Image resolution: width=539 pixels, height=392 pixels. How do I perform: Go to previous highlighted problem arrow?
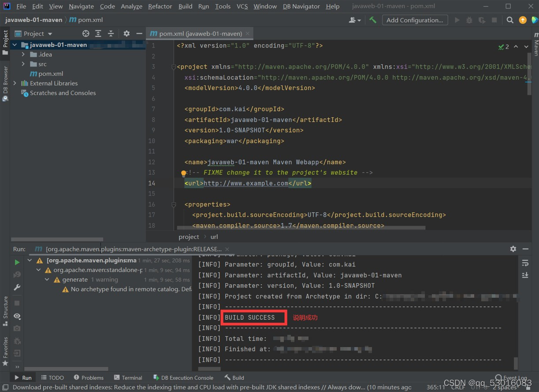516,46
